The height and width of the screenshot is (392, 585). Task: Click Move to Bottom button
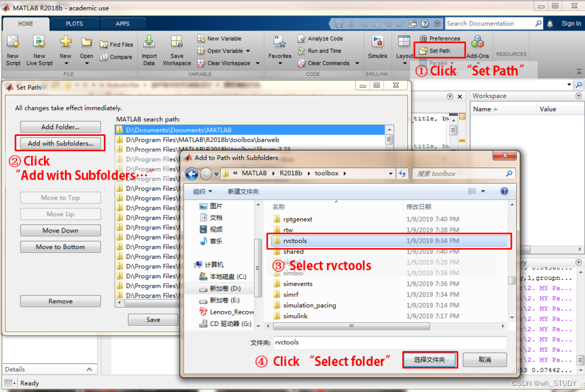[x=60, y=247]
